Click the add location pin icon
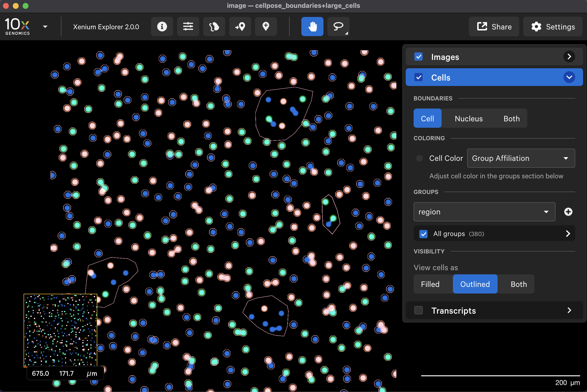 [266, 27]
